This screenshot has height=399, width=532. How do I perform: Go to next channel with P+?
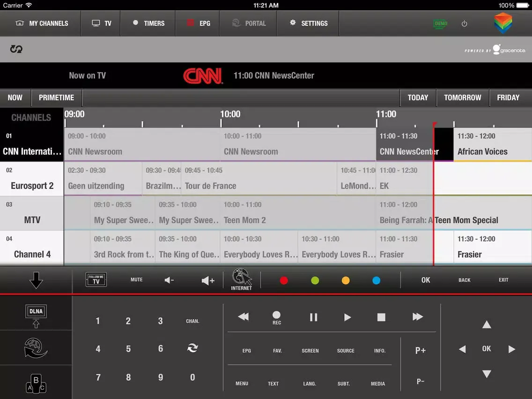pos(421,350)
